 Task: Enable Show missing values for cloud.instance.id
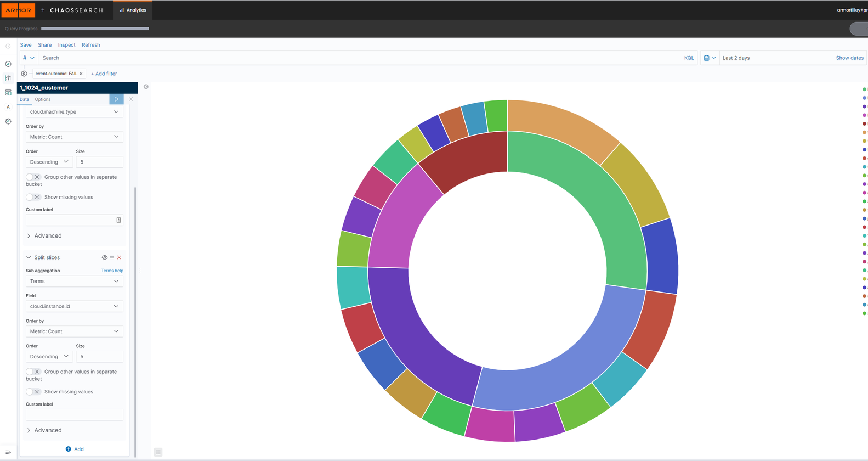pyautogui.click(x=33, y=392)
